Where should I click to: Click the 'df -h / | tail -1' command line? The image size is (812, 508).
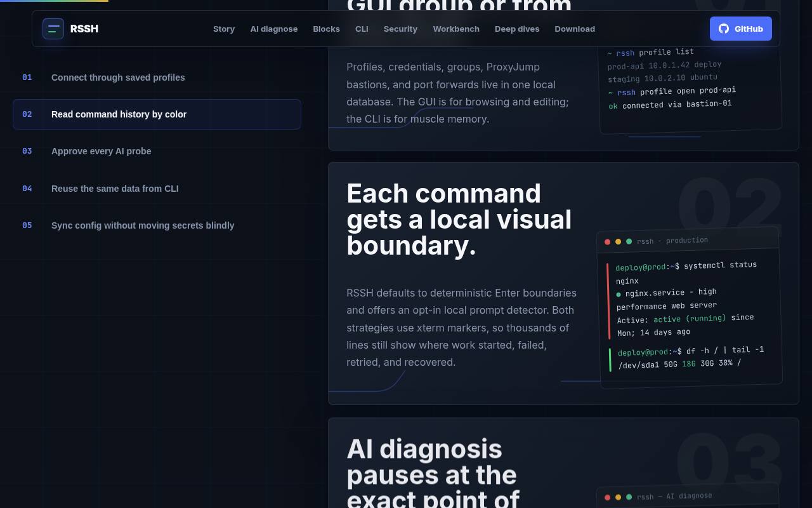click(x=691, y=351)
